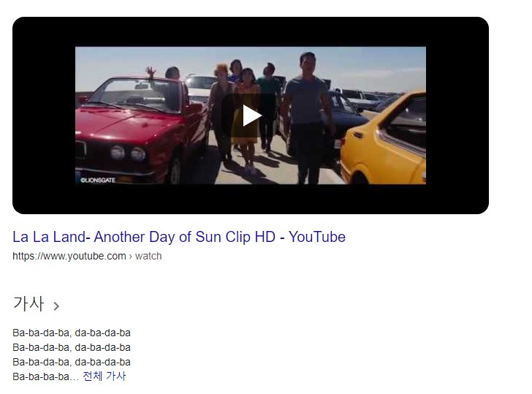Viewport: 532px width, 394px height.
Task: Open La La Land- Another Day of Sun link
Action: pyautogui.click(x=179, y=237)
